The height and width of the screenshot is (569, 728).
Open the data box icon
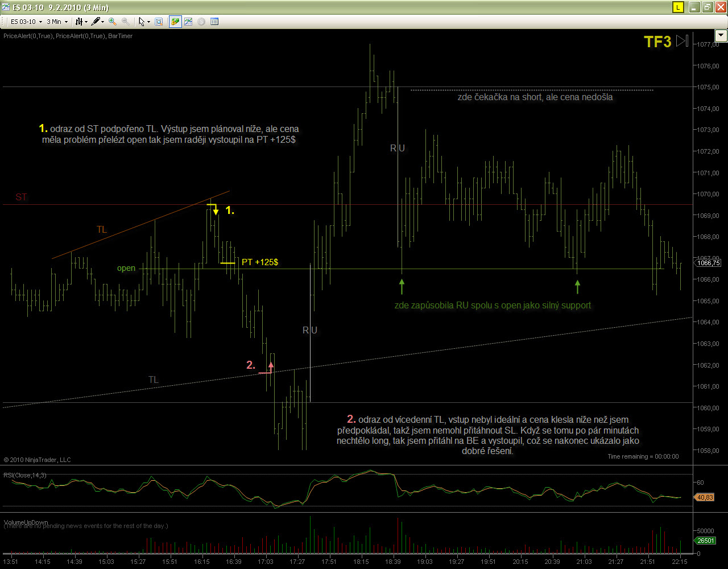[x=214, y=22]
